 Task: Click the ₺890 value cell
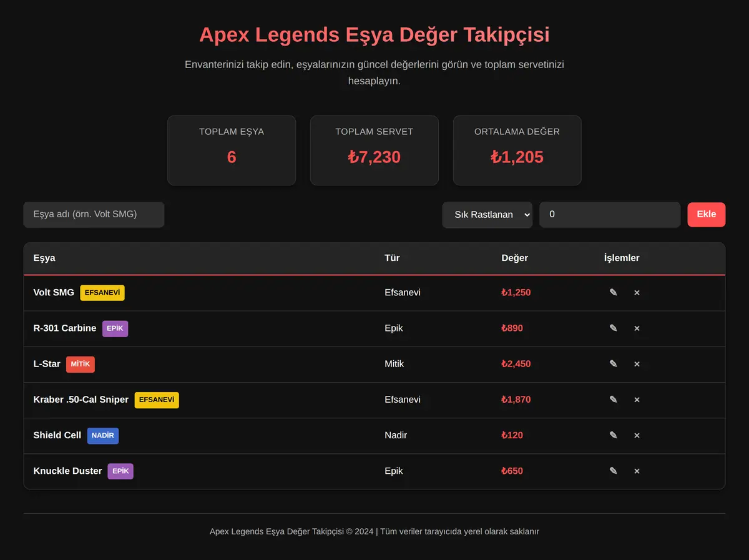(512, 328)
